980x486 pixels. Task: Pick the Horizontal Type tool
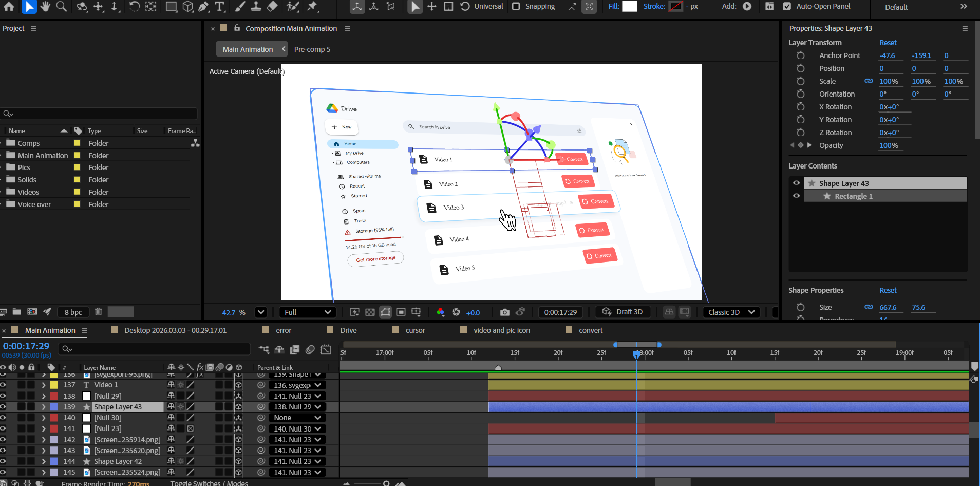(220, 6)
